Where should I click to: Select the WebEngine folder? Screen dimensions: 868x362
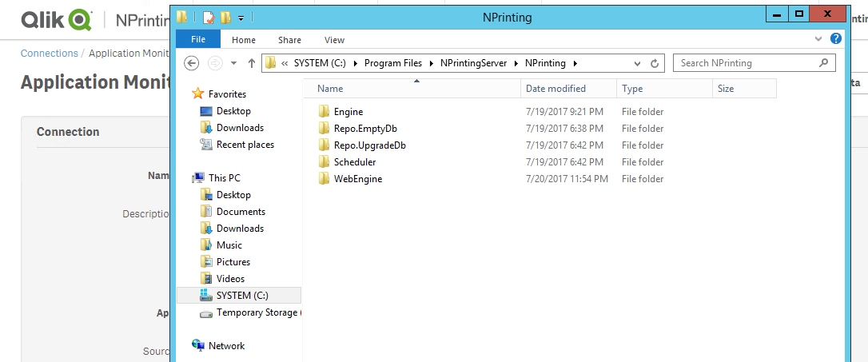point(357,179)
